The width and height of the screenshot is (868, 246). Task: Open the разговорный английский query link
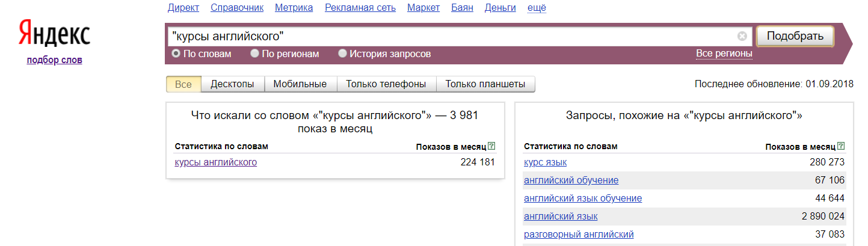[x=579, y=235]
